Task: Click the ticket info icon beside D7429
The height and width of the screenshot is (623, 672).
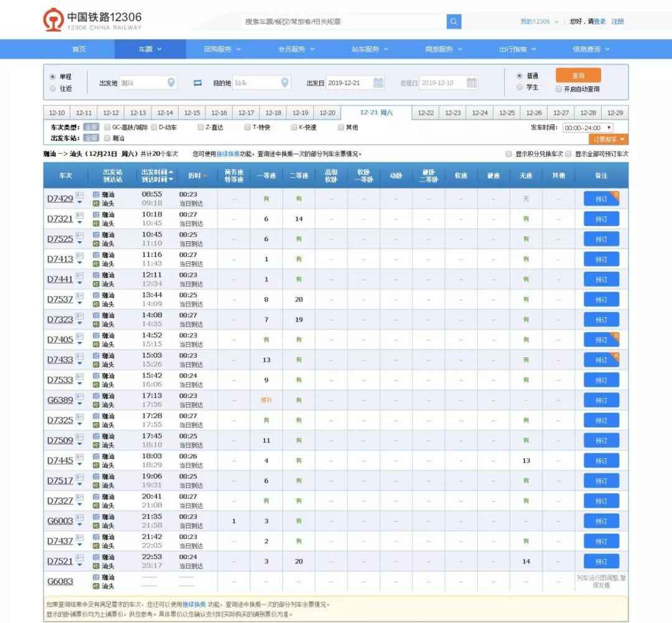Action: click(x=80, y=195)
